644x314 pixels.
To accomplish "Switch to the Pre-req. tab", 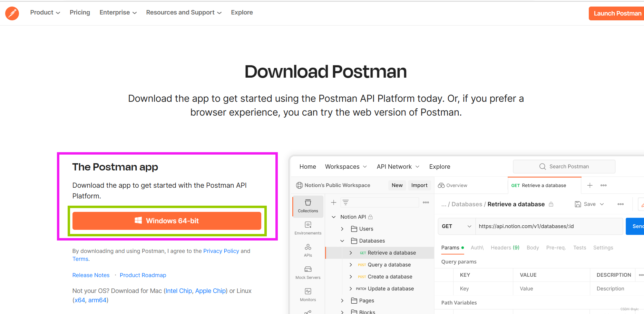I will point(556,248).
